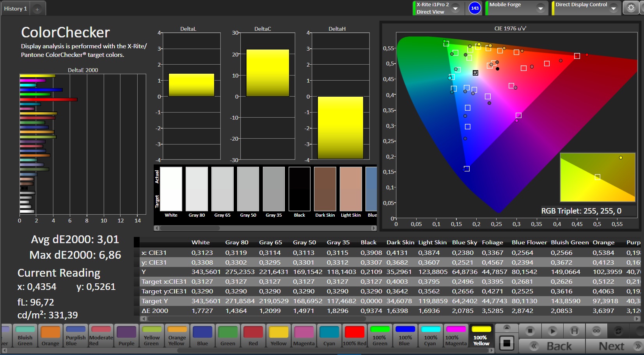Expand the X-Rite i1Pro 2 meter dropdown

(x=455, y=8)
